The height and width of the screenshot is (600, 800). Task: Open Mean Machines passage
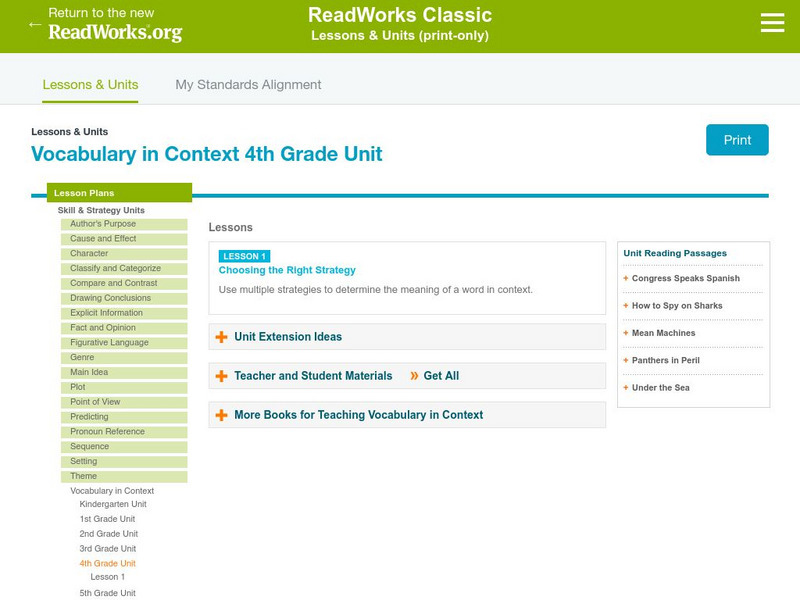pos(663,333)
